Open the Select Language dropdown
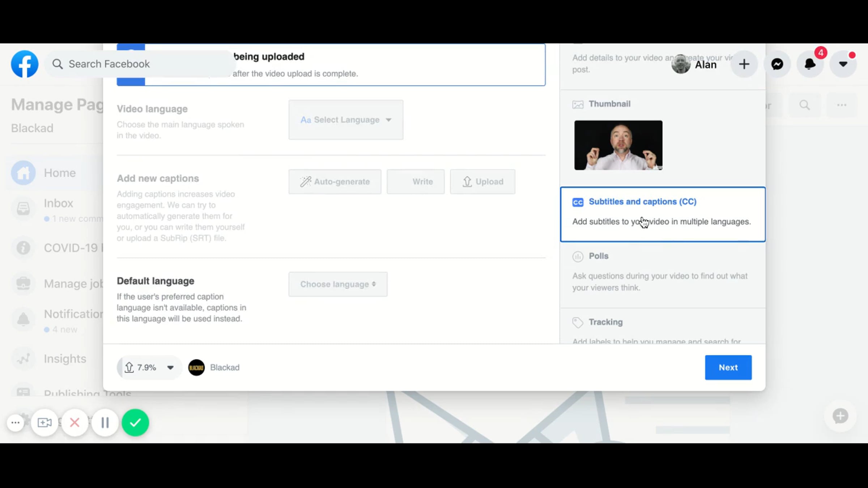The height and width of the screenshot is (488, 868). pos(346,120)
